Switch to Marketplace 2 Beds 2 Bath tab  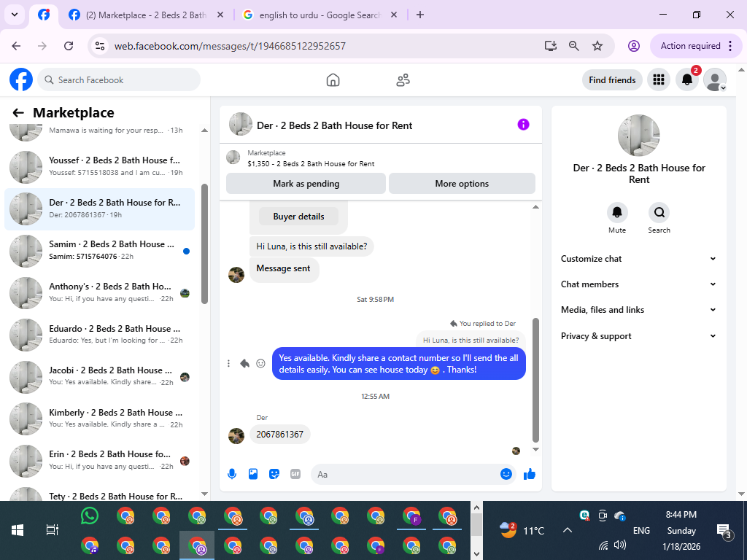point(145,15)
